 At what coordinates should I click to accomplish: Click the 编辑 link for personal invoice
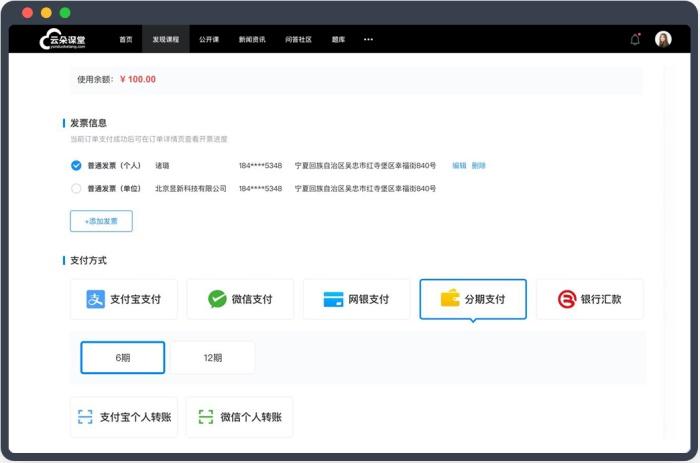point(459,166)
